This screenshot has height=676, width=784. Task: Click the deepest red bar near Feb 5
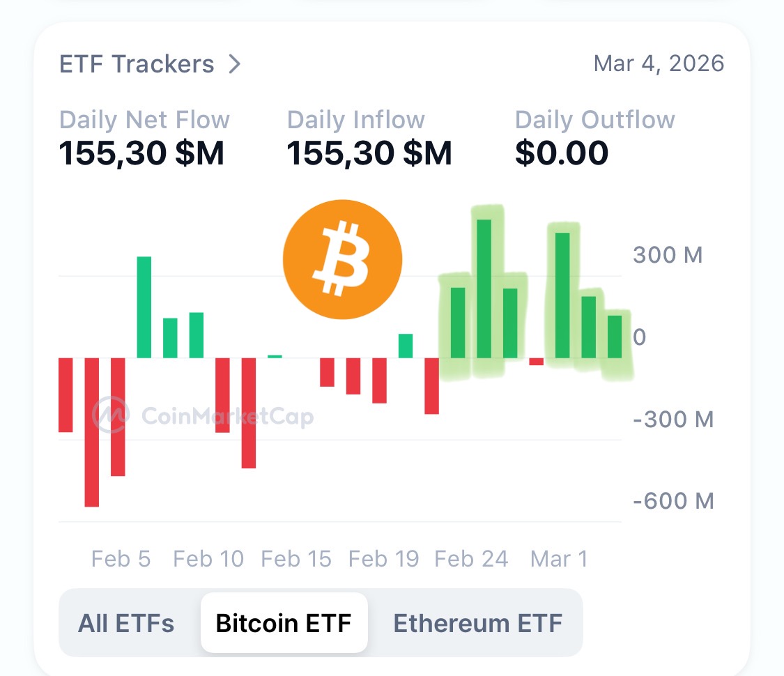coord(91,432)
